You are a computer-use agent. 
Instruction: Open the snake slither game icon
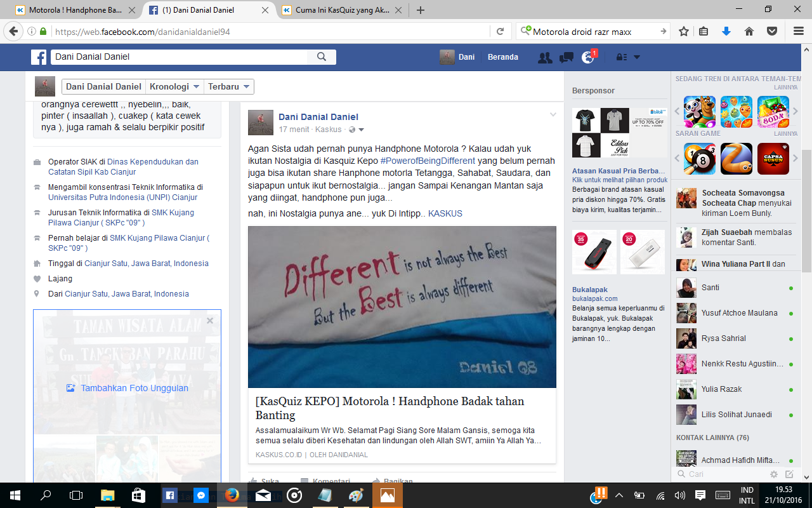[x=737, y=159]
